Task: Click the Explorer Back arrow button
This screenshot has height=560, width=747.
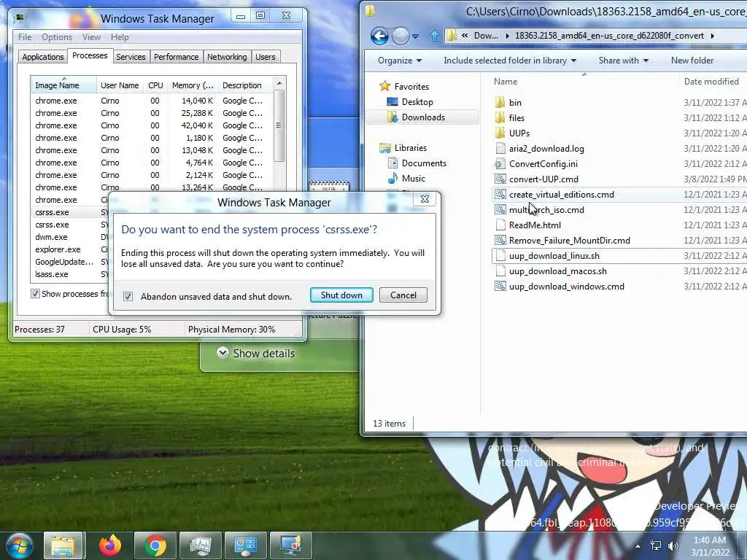Action: coord(379,36)
